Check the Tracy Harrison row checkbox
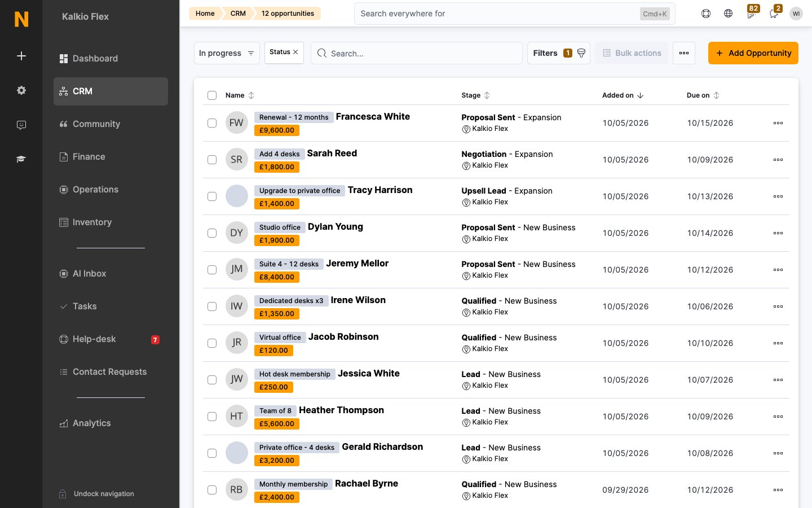Viewport: 812px width, 508px height. 212,196
